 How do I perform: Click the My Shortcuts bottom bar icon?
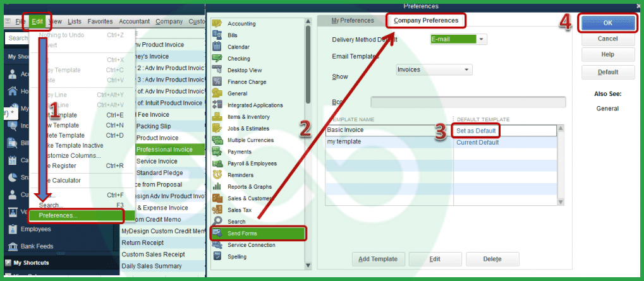pyautogui.click(x=8, y=263)
